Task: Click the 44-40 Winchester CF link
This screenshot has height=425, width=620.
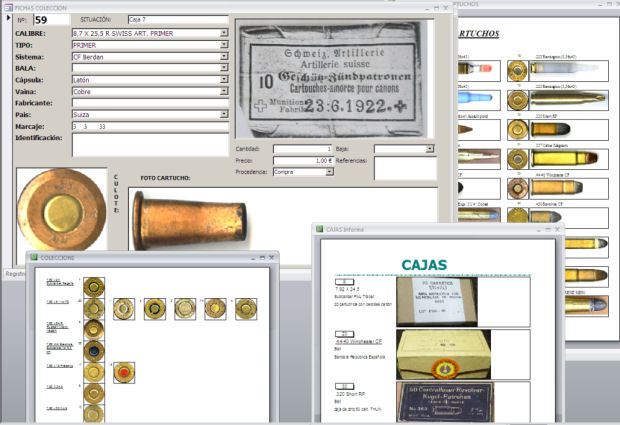Action: click(359, 342)
